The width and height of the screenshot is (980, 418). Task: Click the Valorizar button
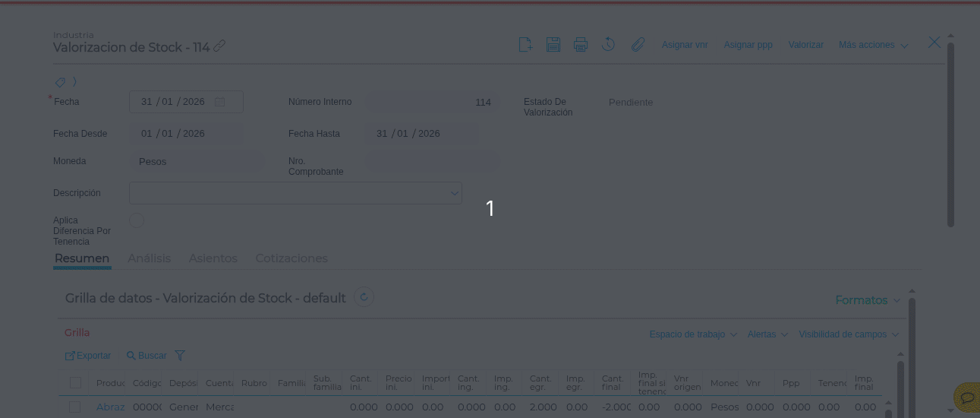point(805,46)
